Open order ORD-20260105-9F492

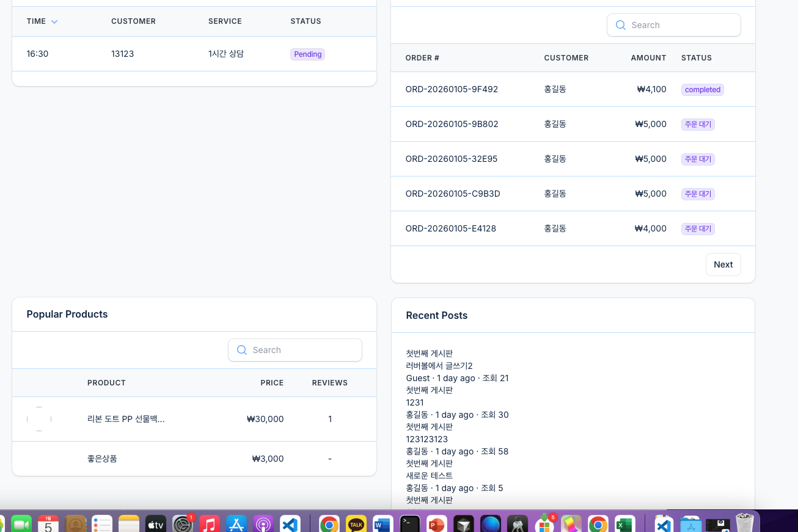click(x=452, y=89)
